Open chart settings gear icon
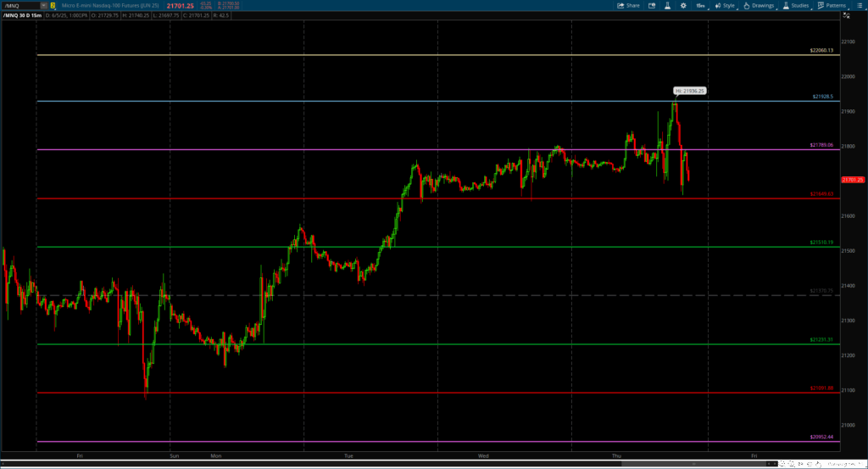Screen dimensions: 868x469 (x=683, y=6)
